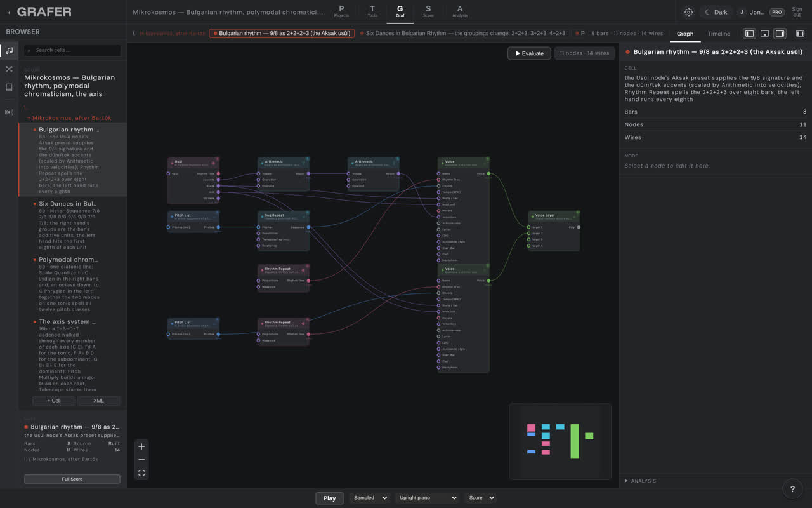
Task: Click the back chevron beside GRAFER
Action: pyautogui.click(x=9, y=12)
